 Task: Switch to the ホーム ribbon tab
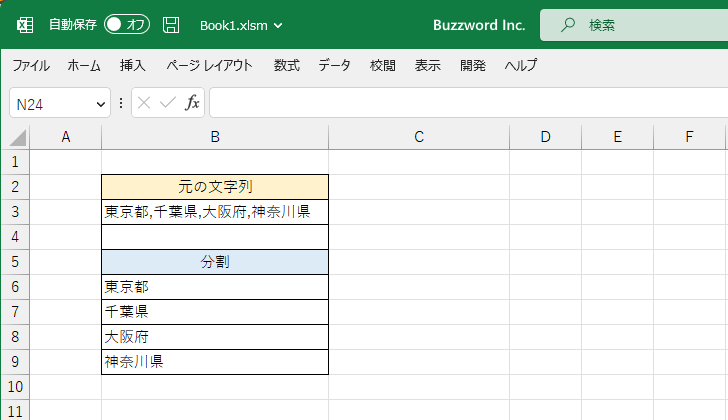coord(84,65)
